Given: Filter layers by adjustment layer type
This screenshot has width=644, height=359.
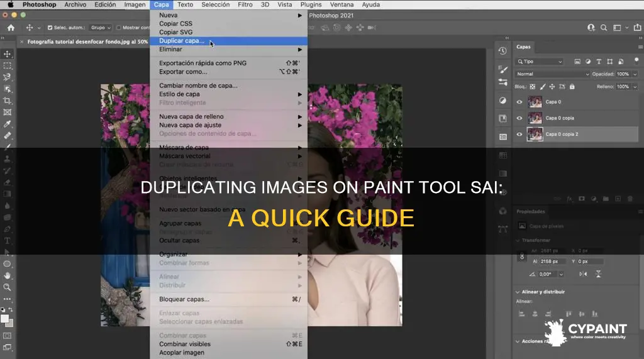Looking at the screenshot, I should pos(588,62).
